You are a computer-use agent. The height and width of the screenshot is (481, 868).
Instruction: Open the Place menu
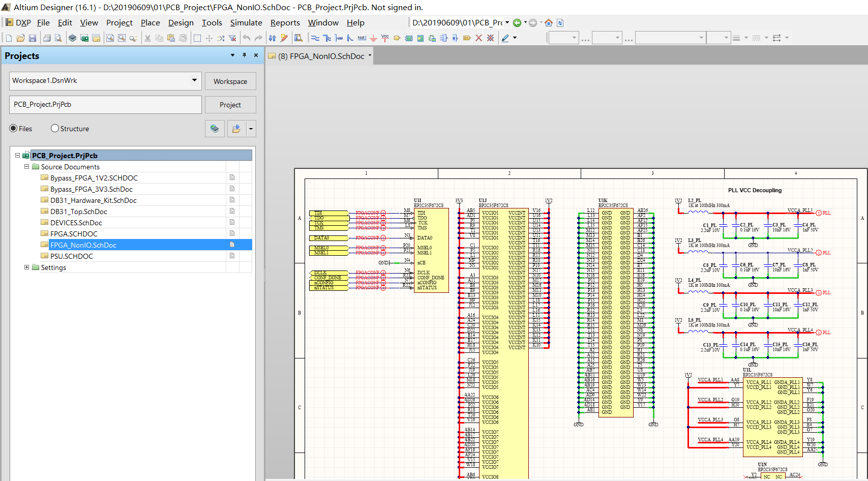point(150,23)
